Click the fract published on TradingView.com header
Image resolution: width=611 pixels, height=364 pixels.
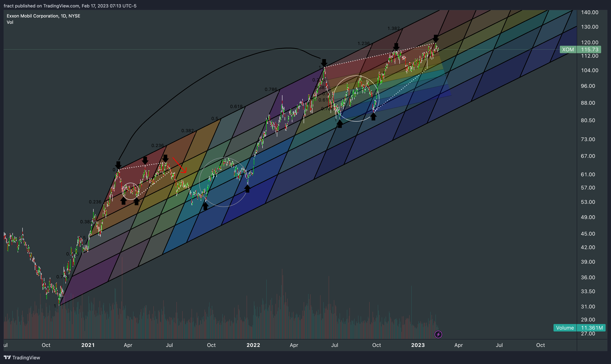coord(70,6)
